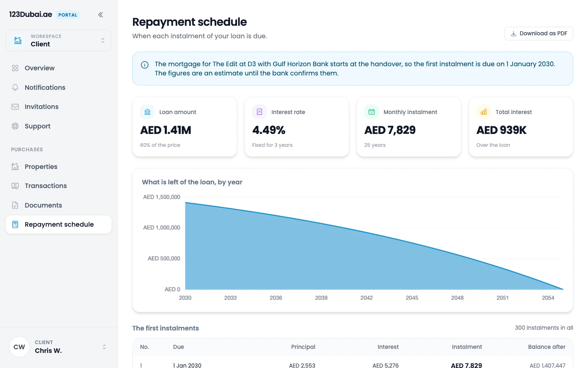Click the bank icon on Loan amount card

coord(147,112)
